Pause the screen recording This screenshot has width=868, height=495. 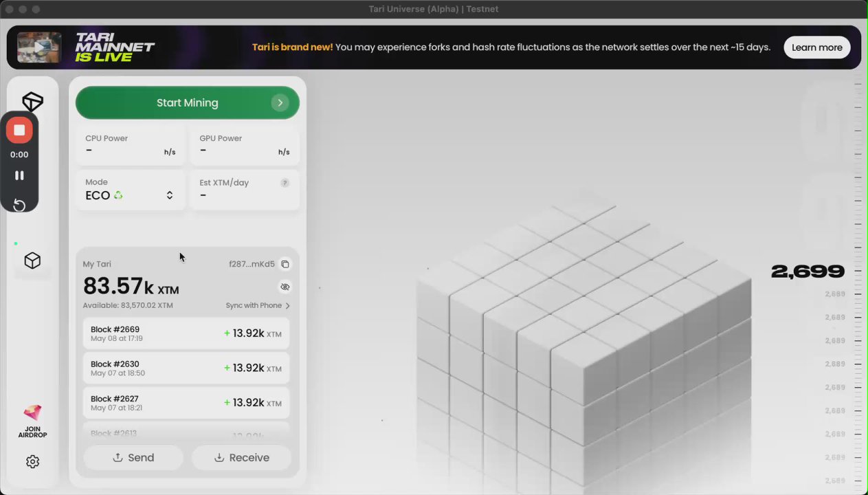[19, 175]
